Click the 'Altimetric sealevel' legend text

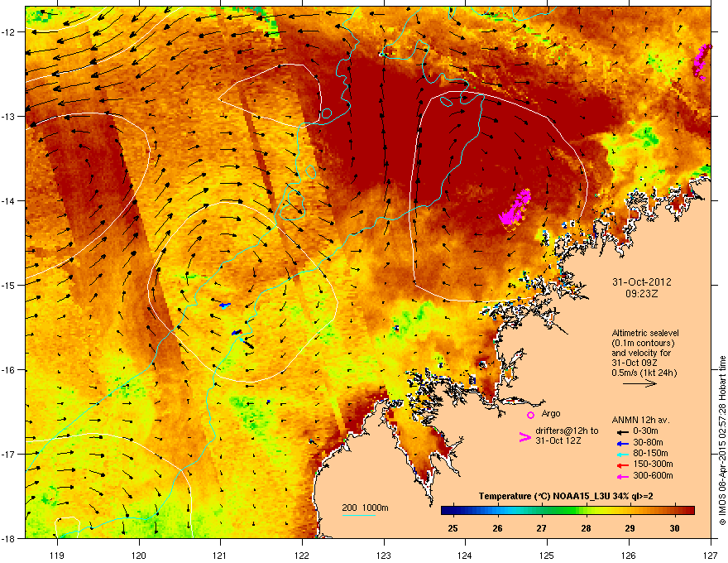pos(645,333)
